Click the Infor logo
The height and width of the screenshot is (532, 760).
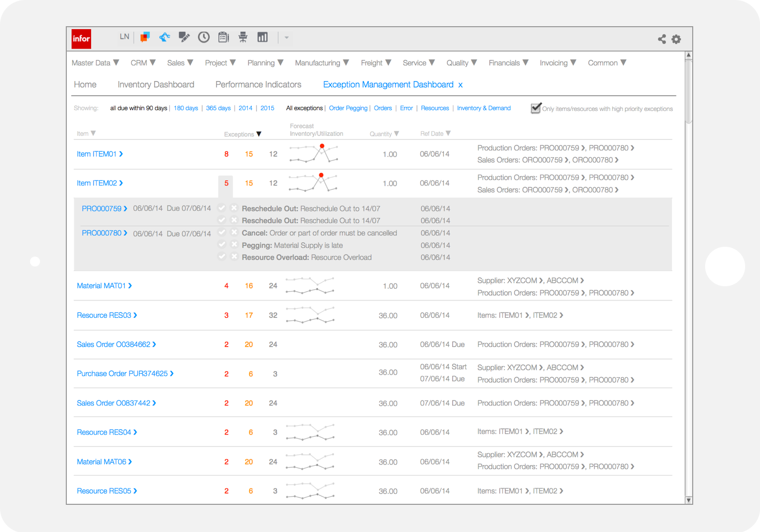(x=82, y=39)
